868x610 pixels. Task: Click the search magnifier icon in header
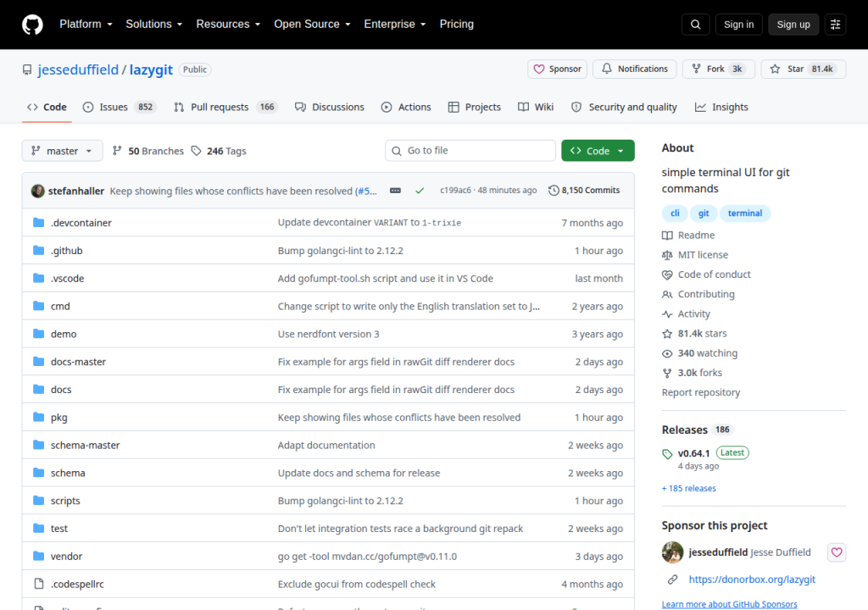tap(695, 25)
